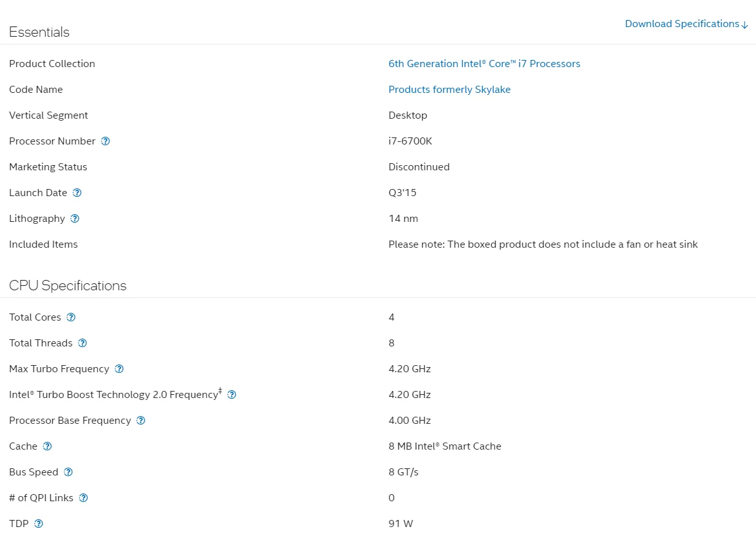Click the Launch Date question mark icon
This screenshot has width=756, height=538.
77,192
